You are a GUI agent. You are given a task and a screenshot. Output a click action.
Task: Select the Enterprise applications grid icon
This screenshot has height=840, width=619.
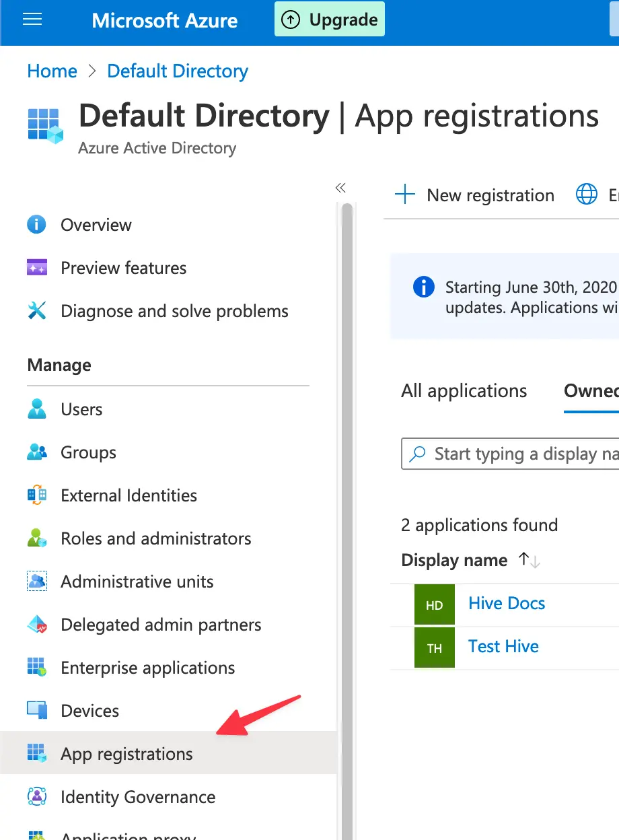pyautogui.click(x=36, y=668)
